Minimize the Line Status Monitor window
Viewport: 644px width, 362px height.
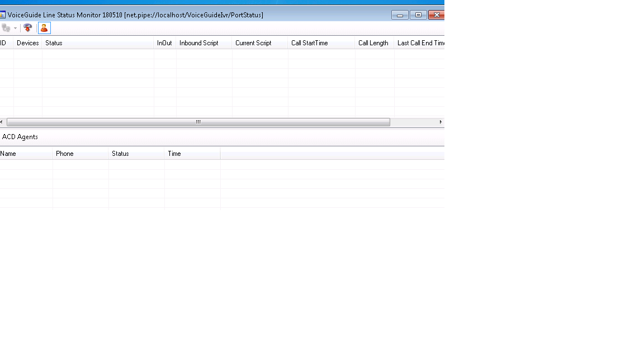point(400,15)
